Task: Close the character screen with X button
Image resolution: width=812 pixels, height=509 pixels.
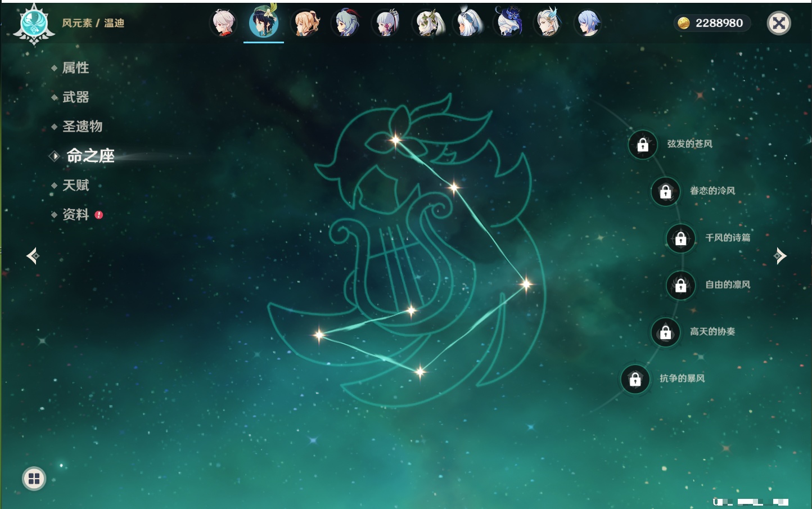Action: [x=779, y=23]
